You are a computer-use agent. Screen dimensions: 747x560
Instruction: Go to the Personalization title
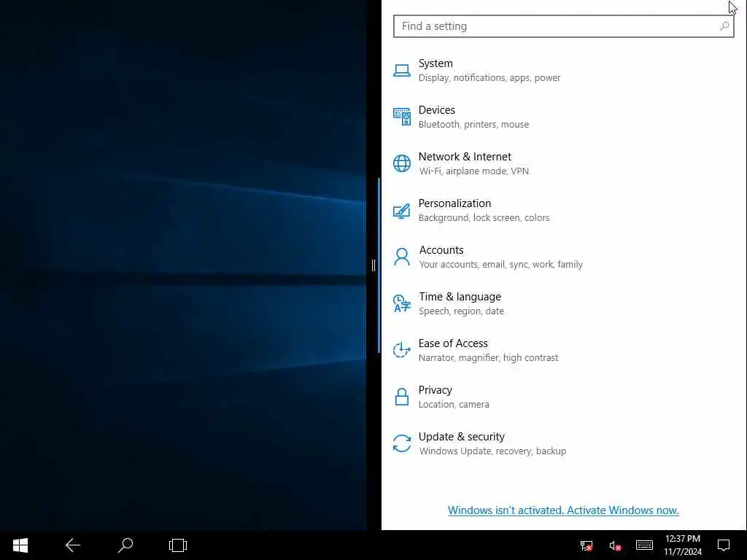(454, 203)
